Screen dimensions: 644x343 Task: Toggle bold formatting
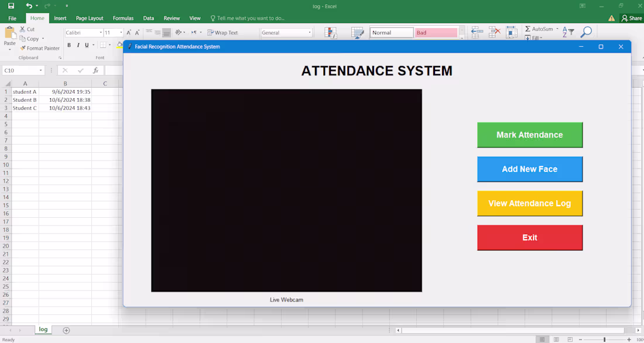[x=69, y=44]
